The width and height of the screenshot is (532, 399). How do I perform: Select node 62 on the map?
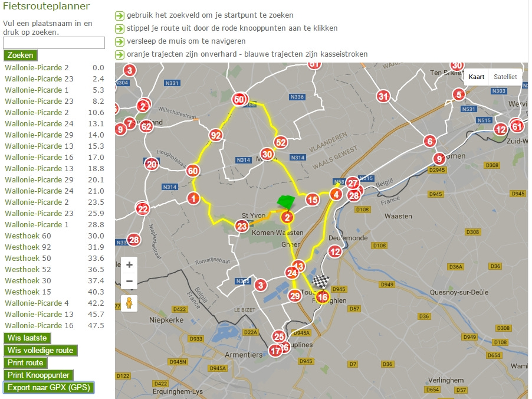tap(146, 127)
